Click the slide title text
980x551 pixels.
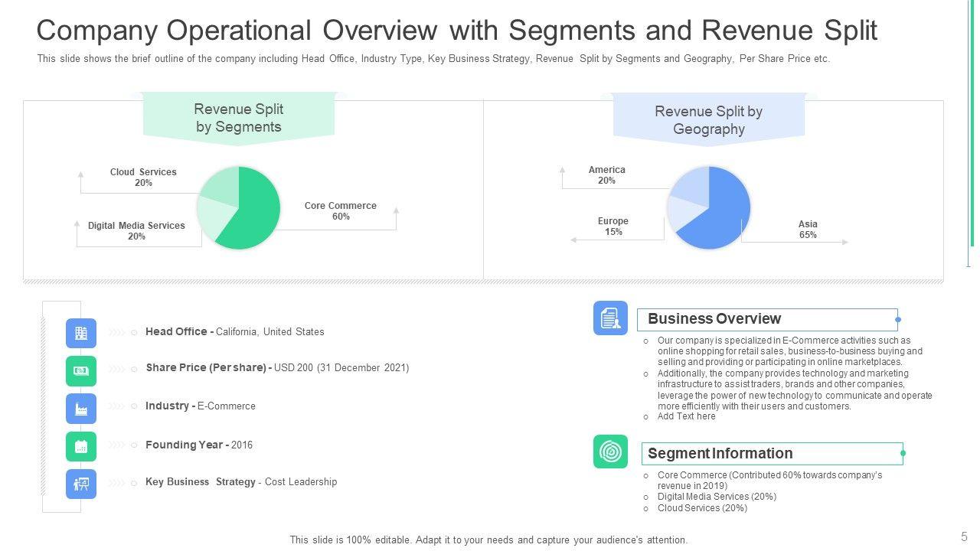456,31
